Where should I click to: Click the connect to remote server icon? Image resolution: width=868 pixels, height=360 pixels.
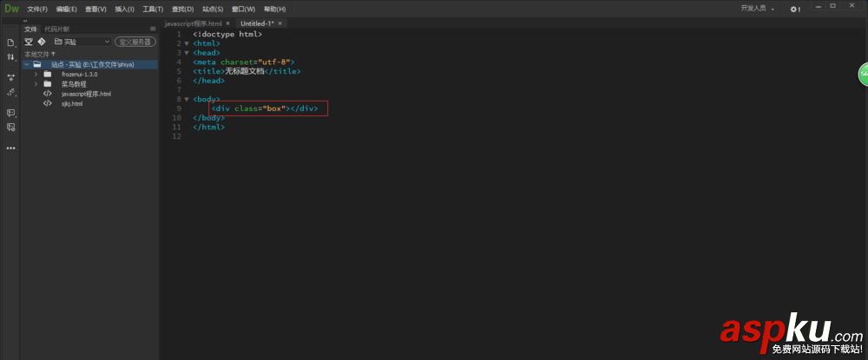tap(29, 41)
